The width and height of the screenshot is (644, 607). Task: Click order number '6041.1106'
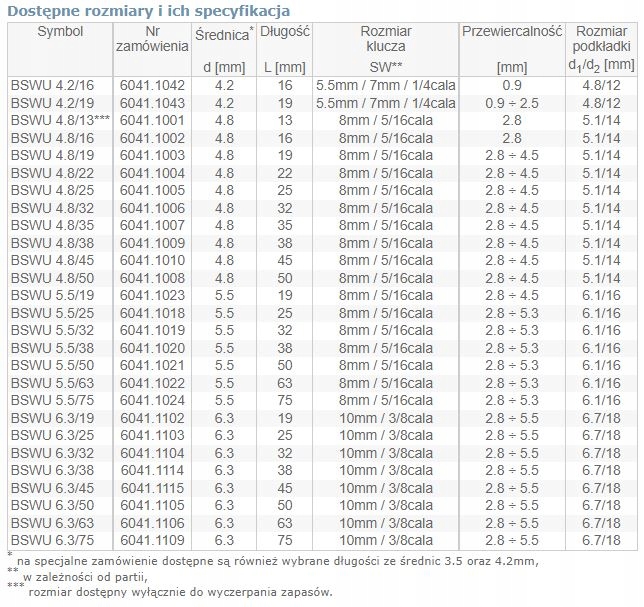152,523
